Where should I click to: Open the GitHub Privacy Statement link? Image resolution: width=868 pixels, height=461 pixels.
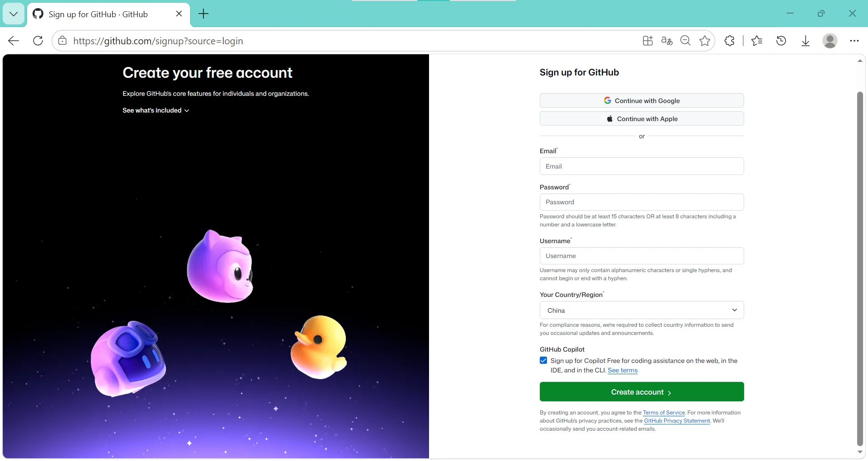point(677,421)
